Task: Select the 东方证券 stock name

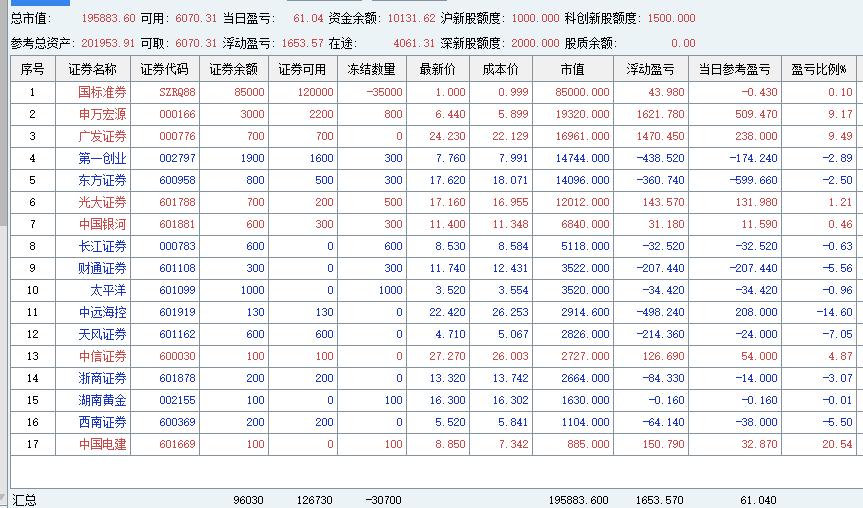Action: coord(102,181)
